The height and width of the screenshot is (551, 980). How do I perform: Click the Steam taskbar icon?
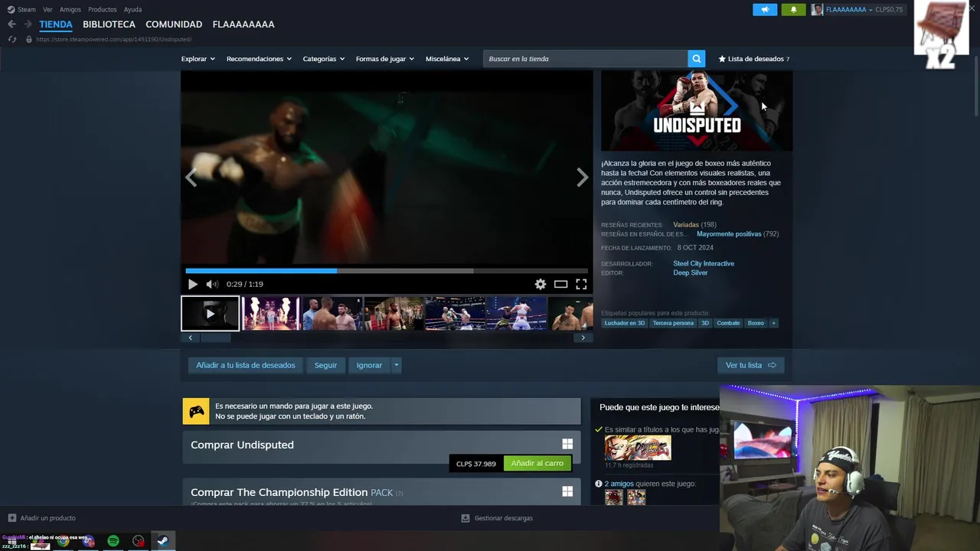(162, 541)
